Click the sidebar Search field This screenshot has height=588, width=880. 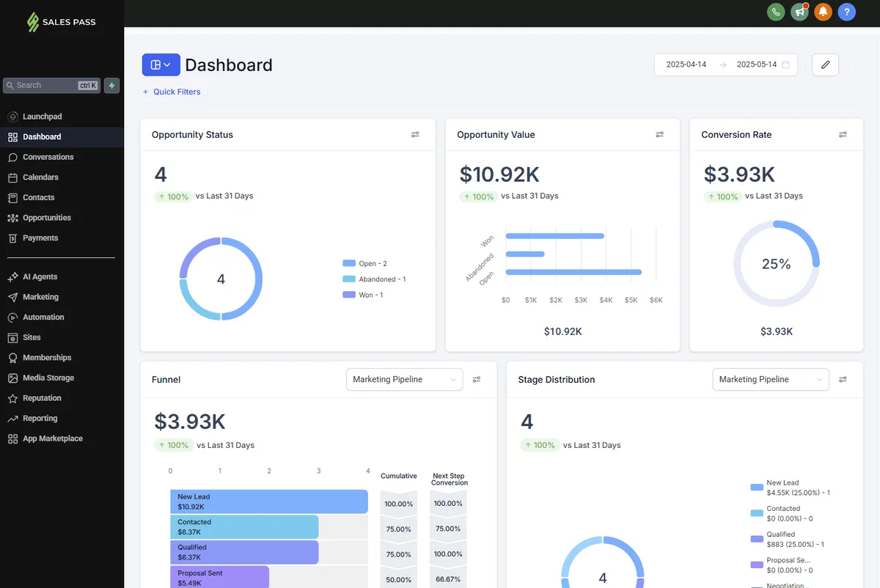(x=51, y=86)
